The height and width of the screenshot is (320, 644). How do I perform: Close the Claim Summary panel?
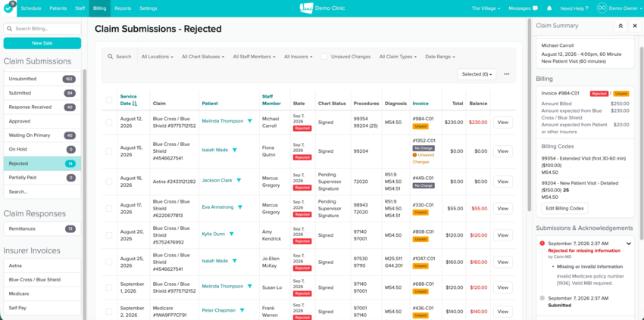(x=635, y=26)
